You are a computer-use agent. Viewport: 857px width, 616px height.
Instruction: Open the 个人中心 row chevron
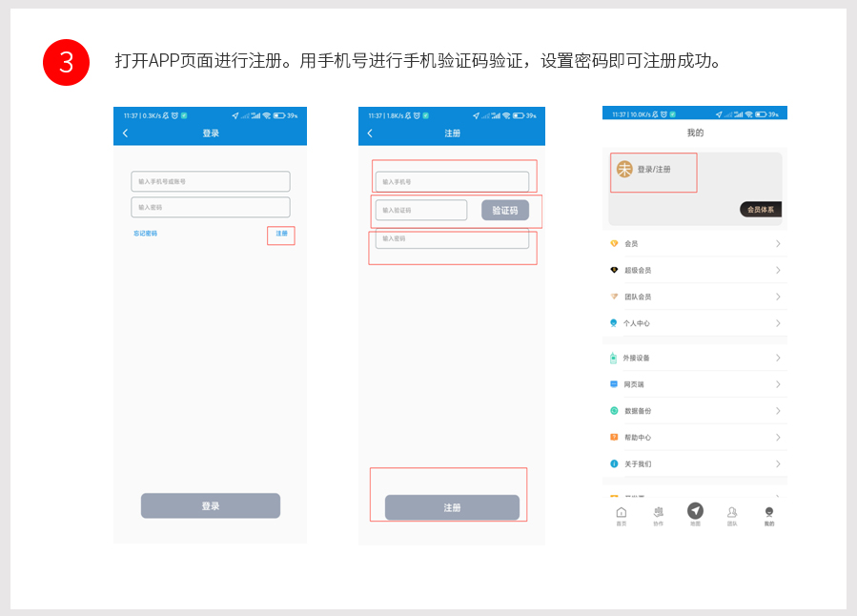(778, 323)
